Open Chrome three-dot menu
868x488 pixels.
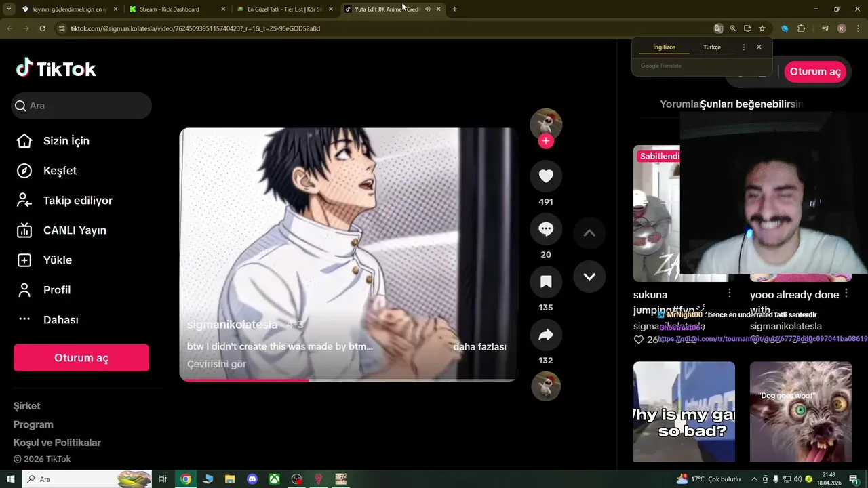coord(857,28)
